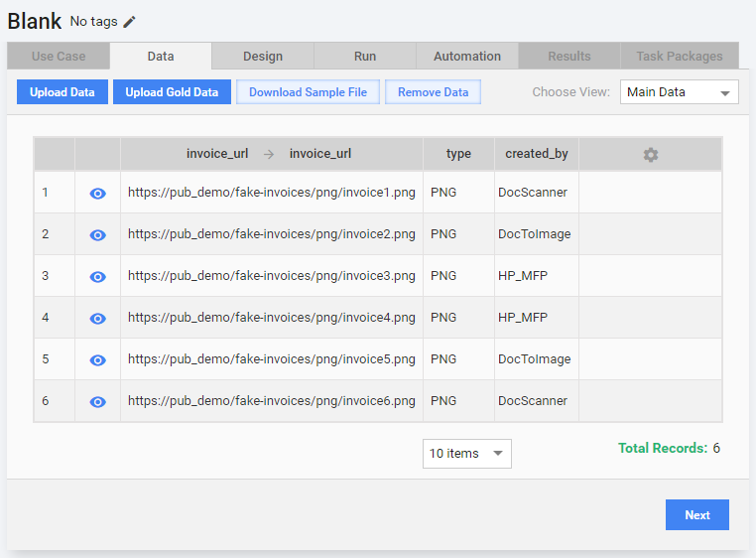Click the Total Records label
The height and width of the screenshot is (558, 756).
(x=663, y=448)
